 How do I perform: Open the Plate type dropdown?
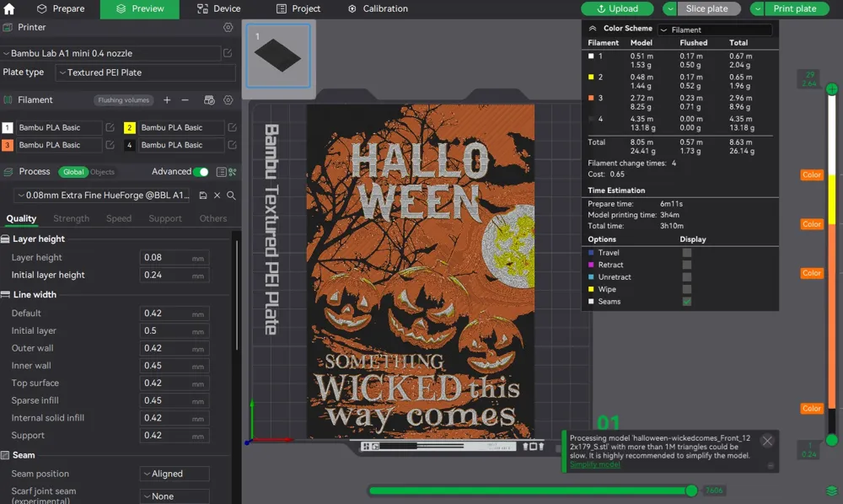coord(145,72)
